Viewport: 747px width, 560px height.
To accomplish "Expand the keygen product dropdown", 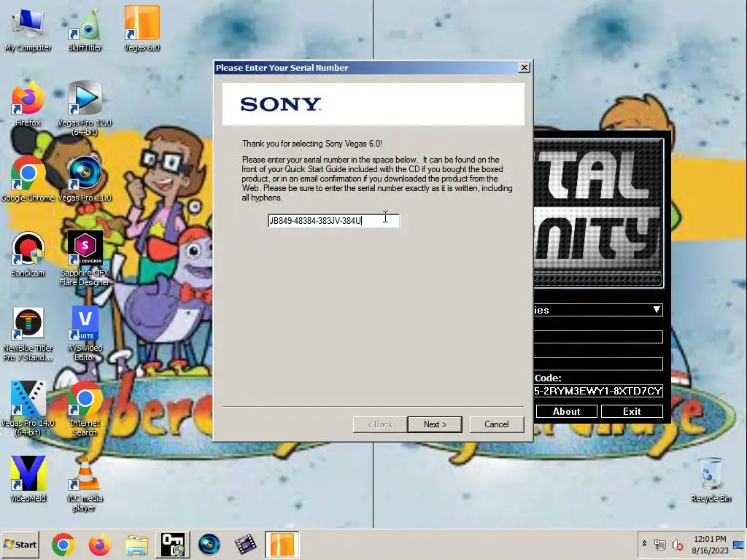I will click(x=657, y=310).
